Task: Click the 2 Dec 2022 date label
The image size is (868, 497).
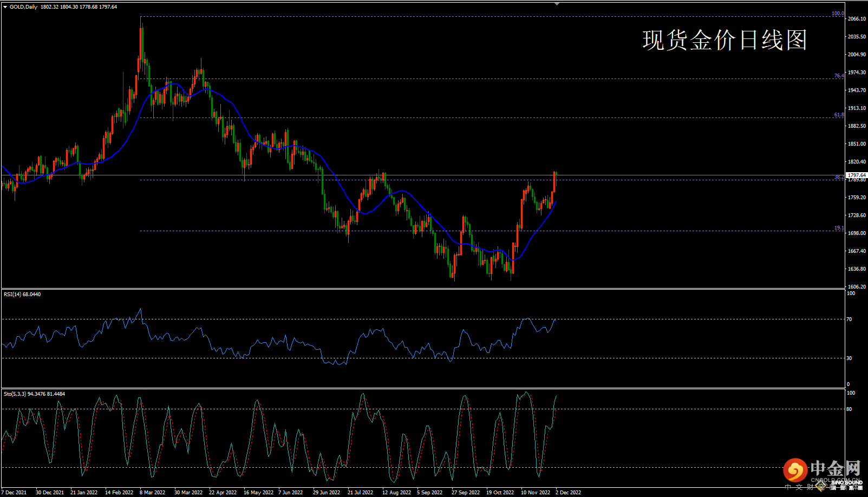Action: [x=567, y=493]
